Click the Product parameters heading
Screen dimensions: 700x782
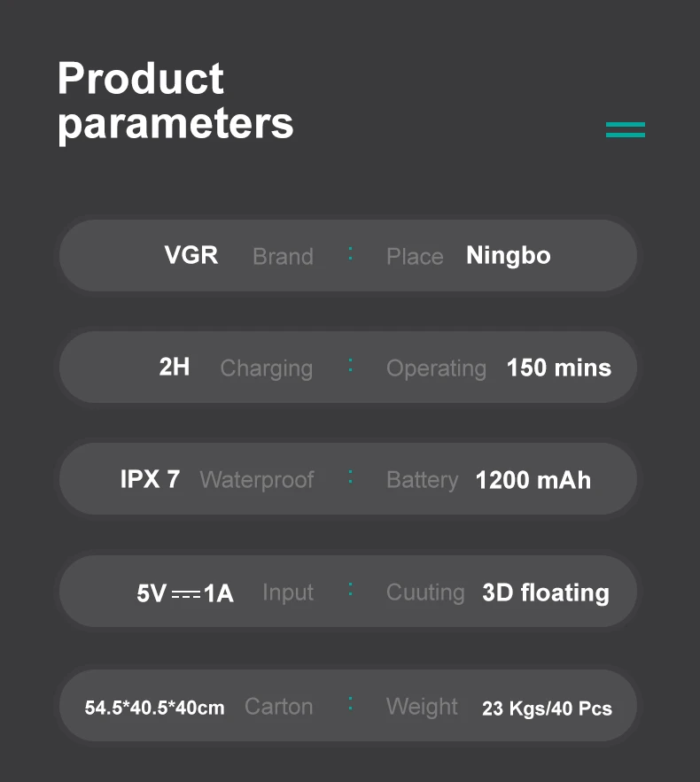tap(175, 101)
